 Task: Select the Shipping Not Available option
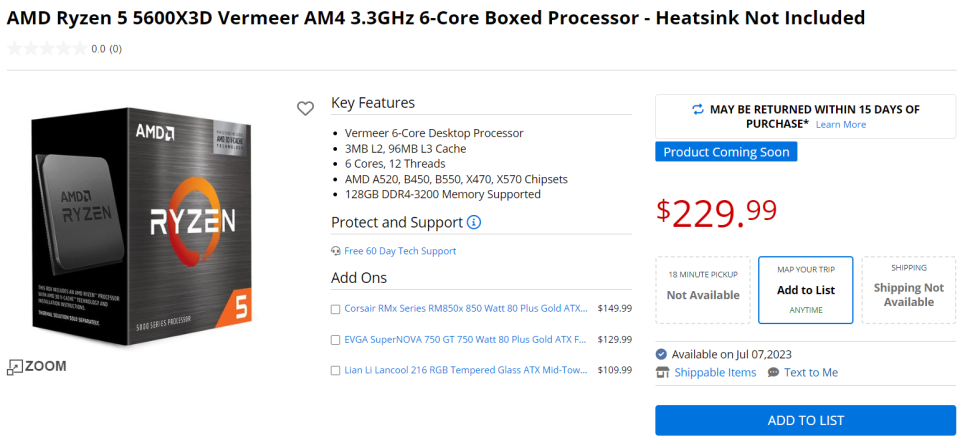pyautogui.click(x=908, y=290)
